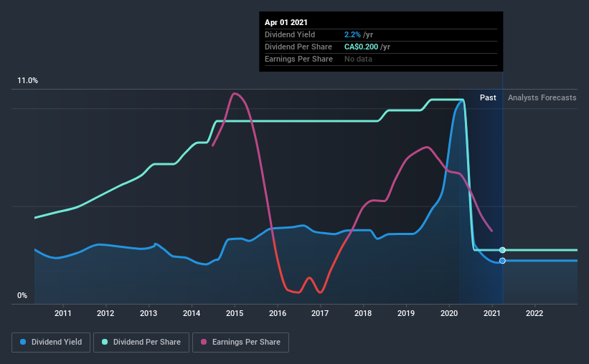Click the Apr 01 2021 tooltip date

[x=286, y=22]
